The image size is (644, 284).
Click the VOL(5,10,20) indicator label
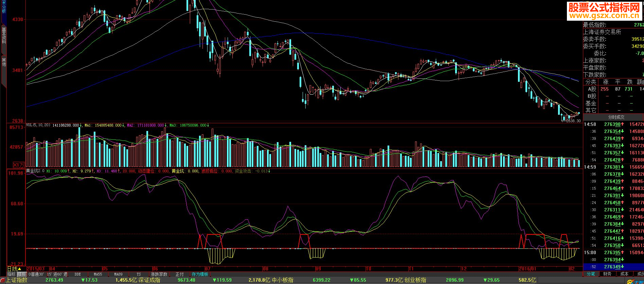(x=38, y=125)
